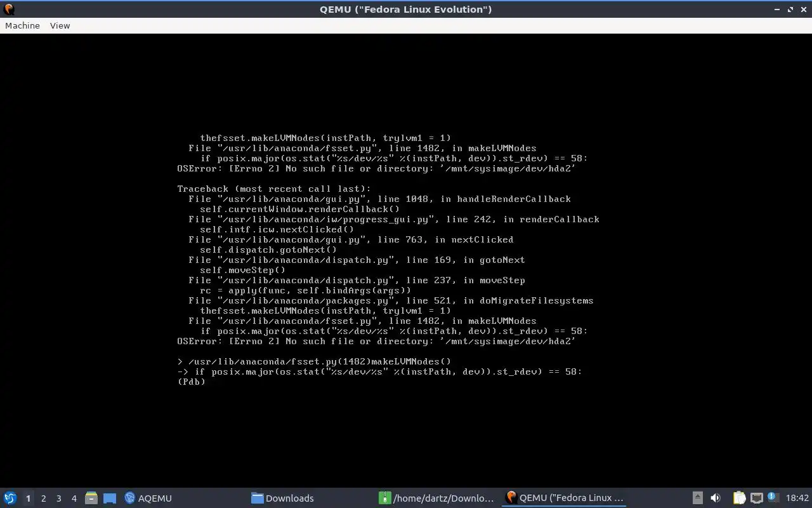The width and height of the screenshot is (812, 508).
Task: Click the 'self.intf.icw.nextClicked()' line
Action: click(x=277, y=229)
